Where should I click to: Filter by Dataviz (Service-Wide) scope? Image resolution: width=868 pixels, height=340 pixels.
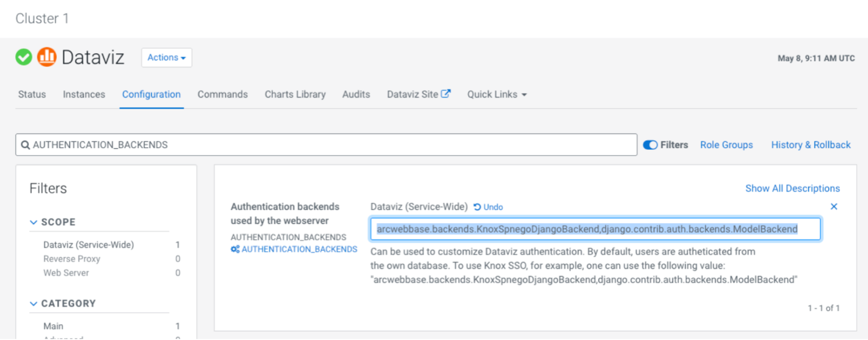pos(88,245)
